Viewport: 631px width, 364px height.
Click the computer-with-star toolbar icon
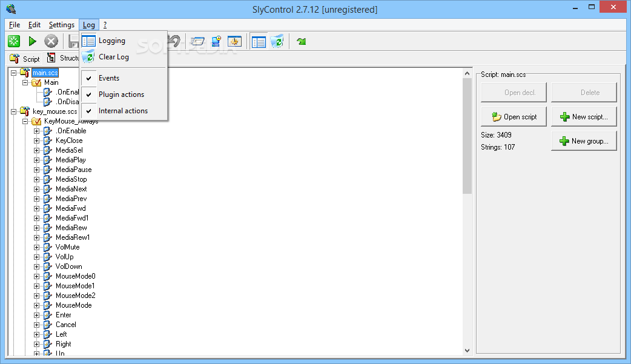216,41
